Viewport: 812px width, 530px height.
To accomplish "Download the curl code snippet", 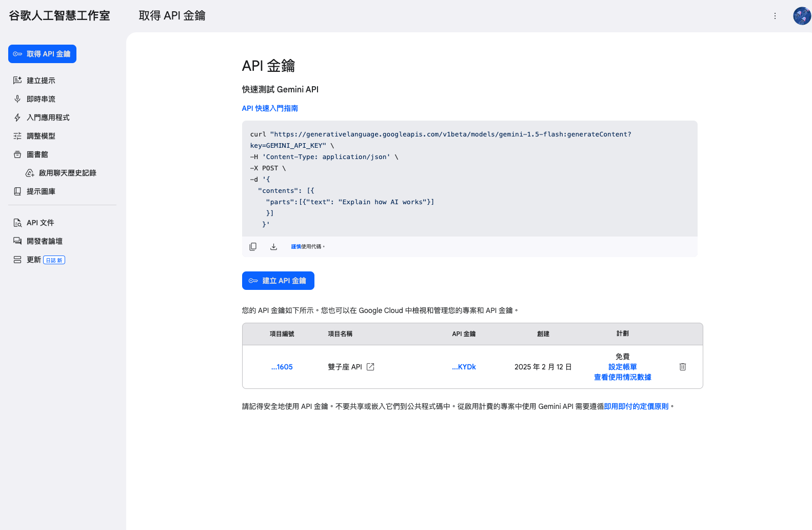I will [x=273, y=247].
